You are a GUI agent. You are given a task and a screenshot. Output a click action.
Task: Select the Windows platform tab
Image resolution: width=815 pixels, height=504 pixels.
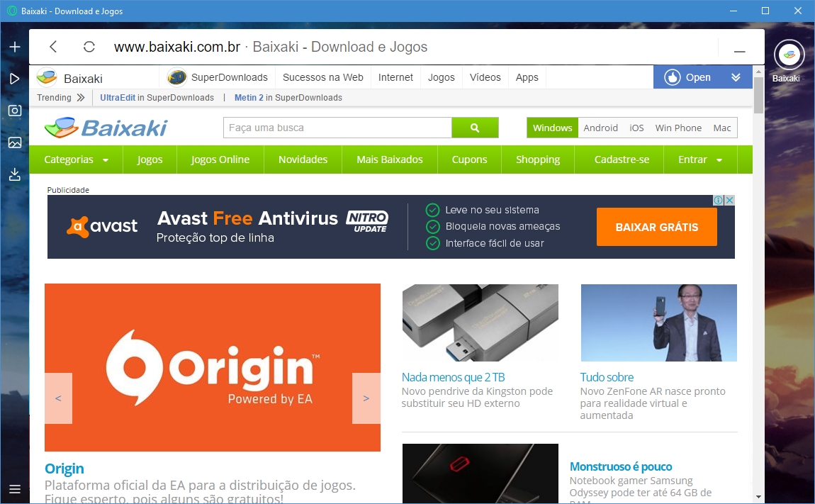[x=552, y=128]
